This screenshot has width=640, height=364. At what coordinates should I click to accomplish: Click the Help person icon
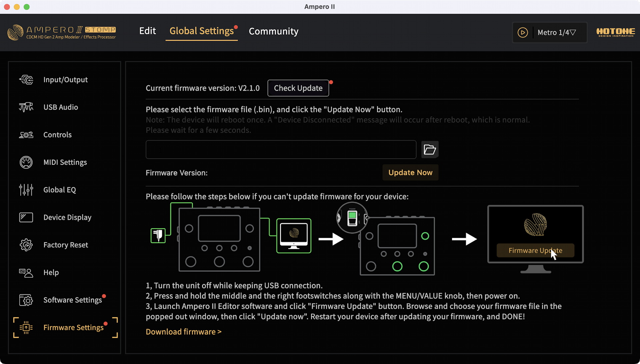[26, 273]
